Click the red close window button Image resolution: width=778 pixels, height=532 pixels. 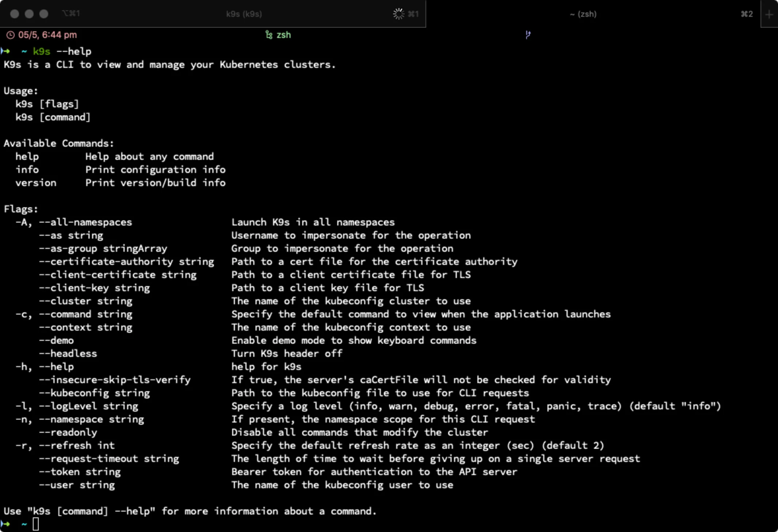pos(15,14)
